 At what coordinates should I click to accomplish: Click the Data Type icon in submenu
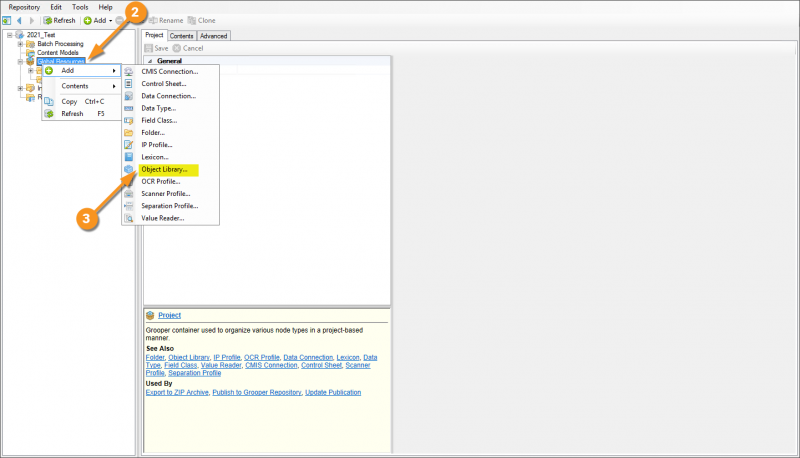point(129,108)
